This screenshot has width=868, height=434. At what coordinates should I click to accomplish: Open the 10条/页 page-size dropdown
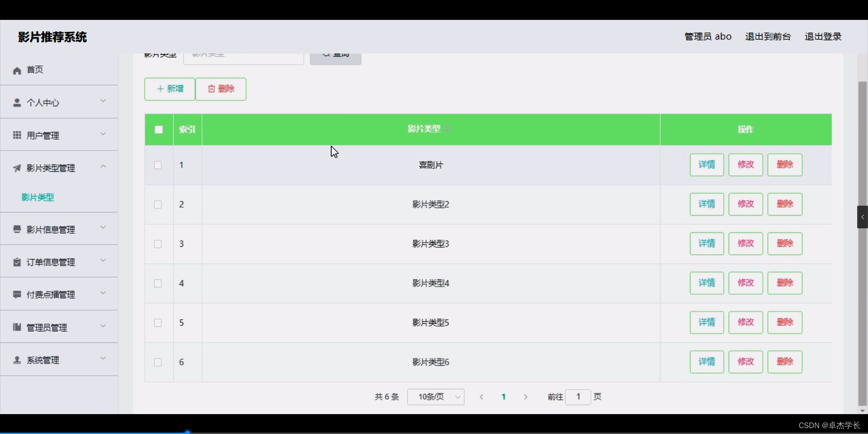[435, 397]
